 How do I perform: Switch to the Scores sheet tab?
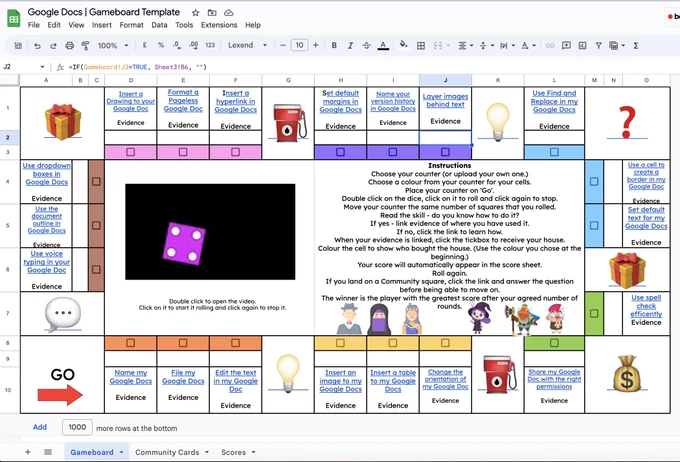[233, 452]
